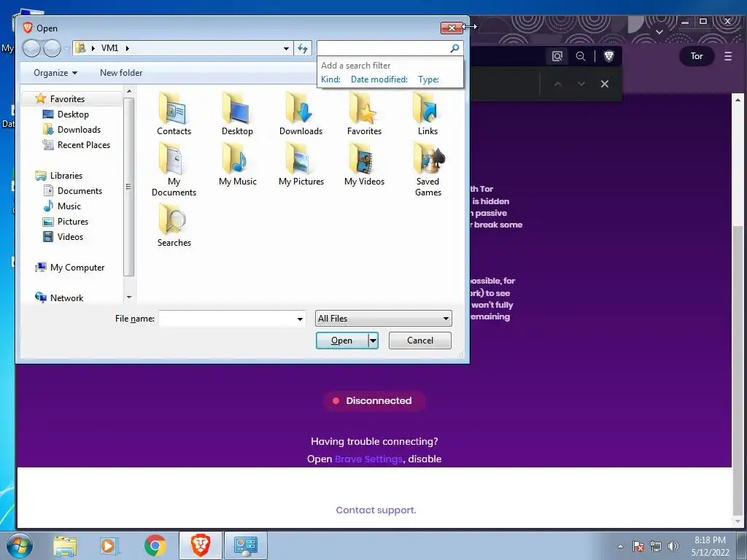Click the Brave shields lion icon in browser toolbar
This screenshot has width=747, height=560.
click(608, 56)
